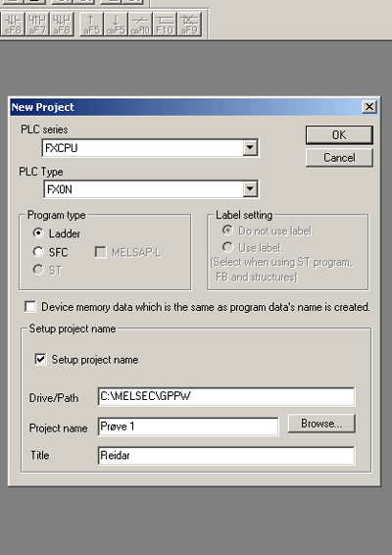The image size is (392, 555).
Task: Click the Drive/Path text field
Action: tap(226, 396)
